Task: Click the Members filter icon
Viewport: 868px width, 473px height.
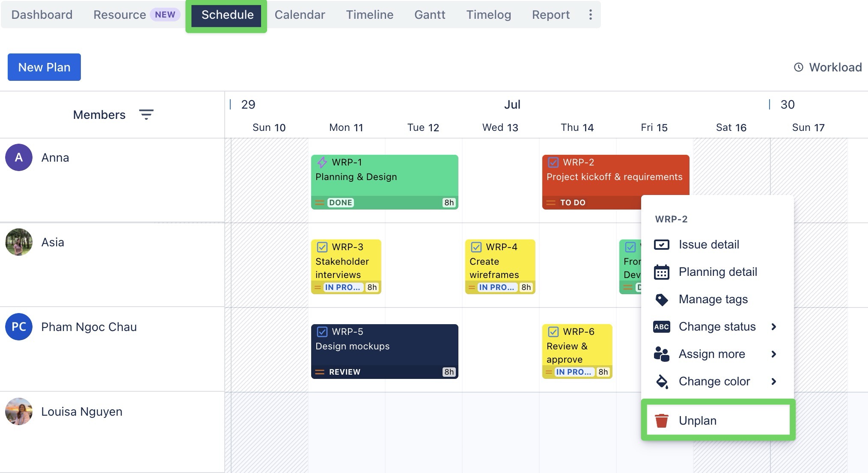Action: point(146,115)
